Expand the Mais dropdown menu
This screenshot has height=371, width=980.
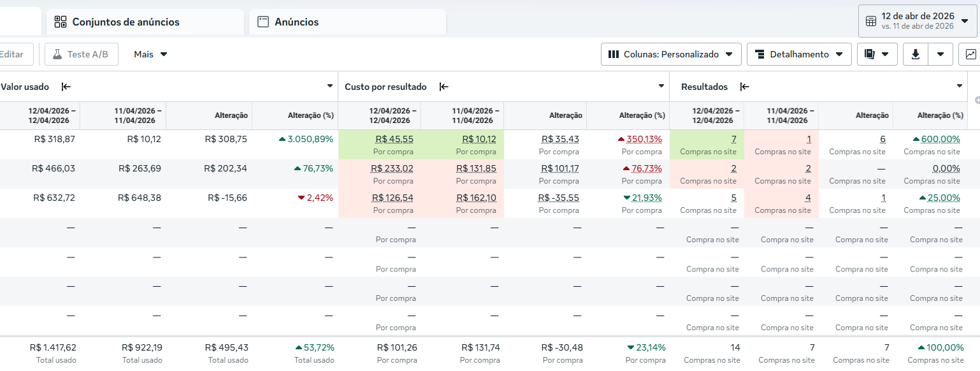pos(150,54)
